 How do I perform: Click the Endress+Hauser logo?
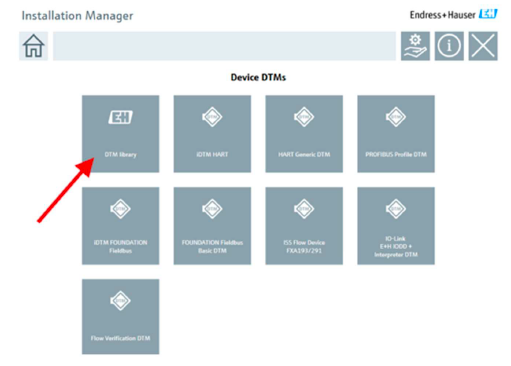[x=453, y=15]
